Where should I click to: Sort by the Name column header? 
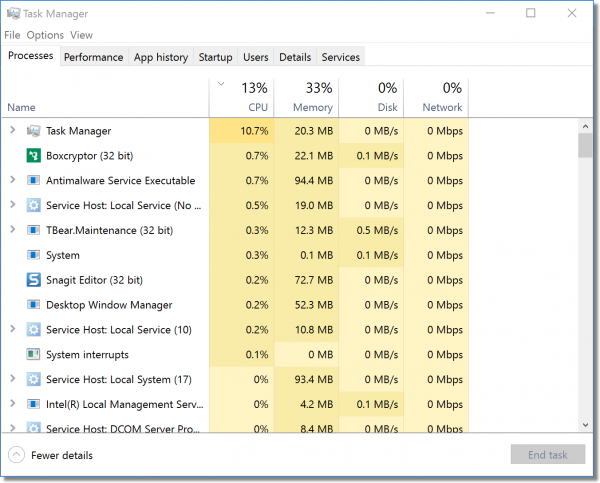pyautogui.click(x=105, y=98)
